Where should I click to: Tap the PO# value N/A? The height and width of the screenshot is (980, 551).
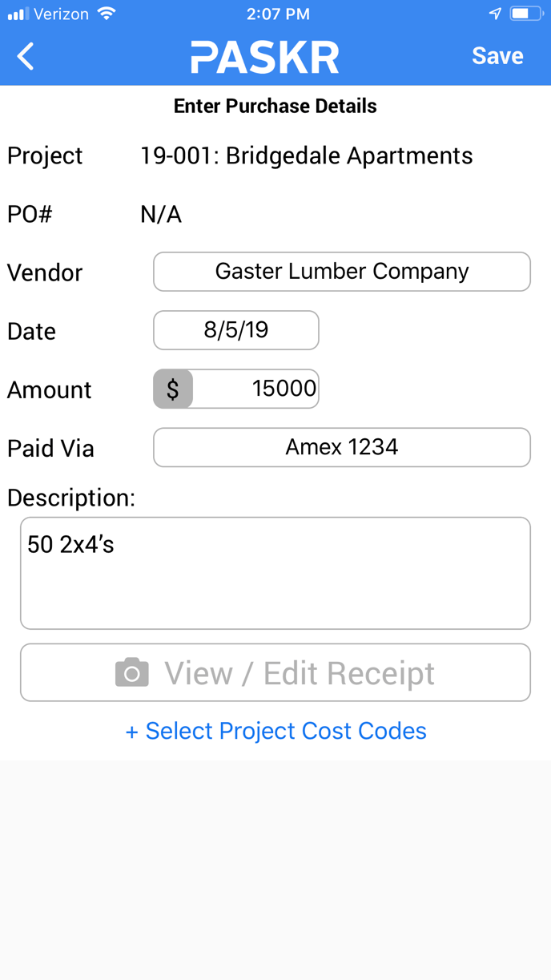click(161, 215)
